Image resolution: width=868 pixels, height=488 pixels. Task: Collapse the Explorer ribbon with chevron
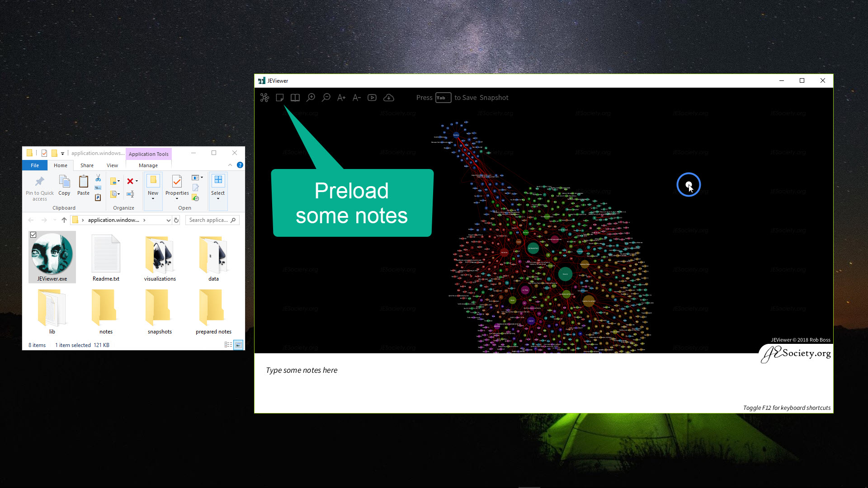pos(230,165)
